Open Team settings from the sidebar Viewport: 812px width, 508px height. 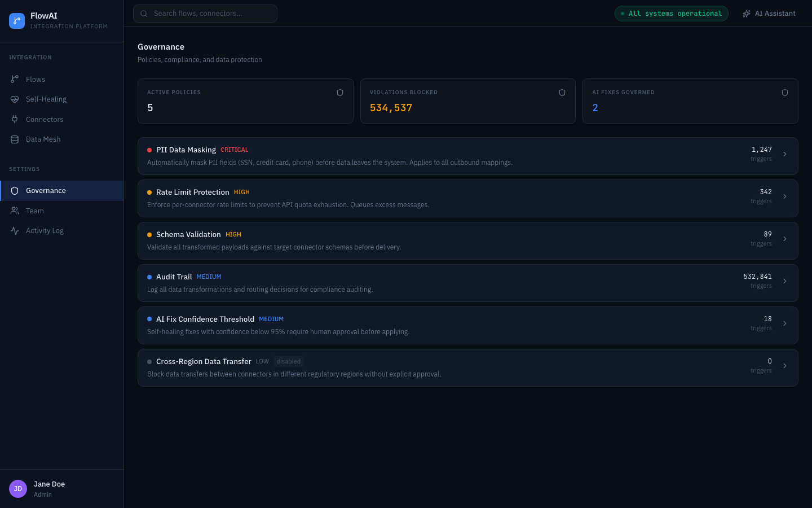tap(34, 211)
